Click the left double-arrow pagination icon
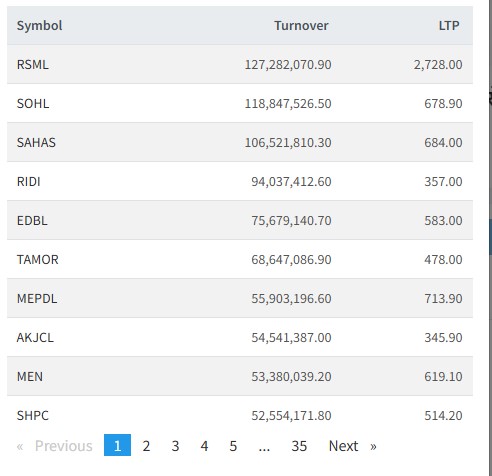 click(x=20, y=446)
